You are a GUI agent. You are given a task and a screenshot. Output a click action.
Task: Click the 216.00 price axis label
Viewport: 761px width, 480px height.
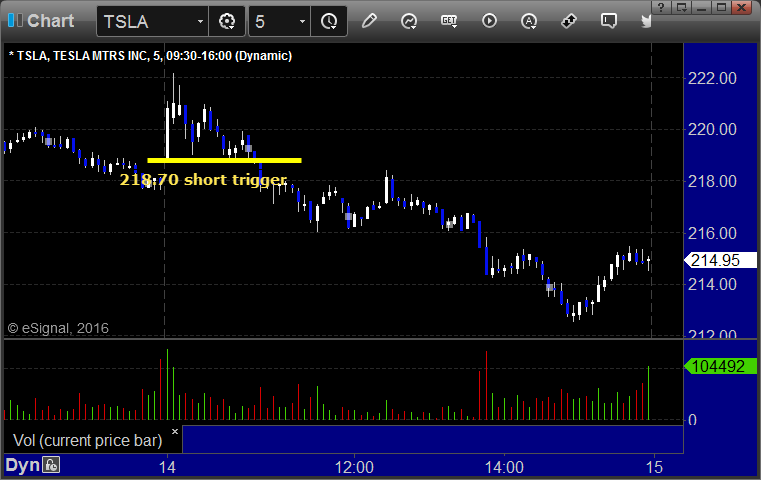tap(712, 233)
